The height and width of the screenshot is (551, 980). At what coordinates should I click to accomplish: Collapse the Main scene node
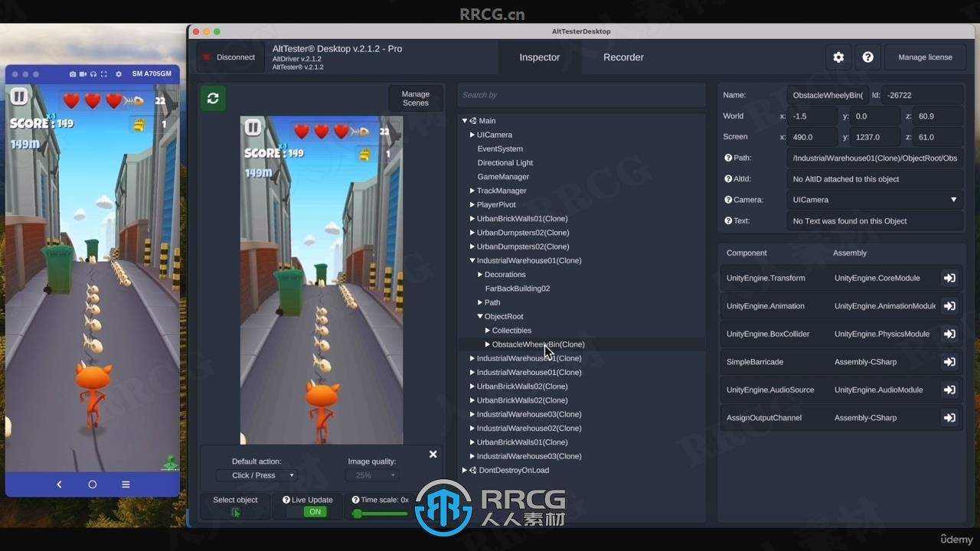pos(465,121)
